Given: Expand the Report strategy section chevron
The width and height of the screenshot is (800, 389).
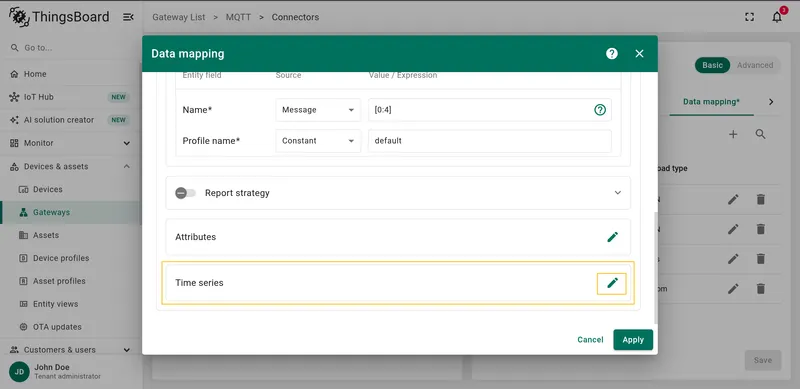Looking at the screenshot, I should pyautogui.click(x=618, y=193).
